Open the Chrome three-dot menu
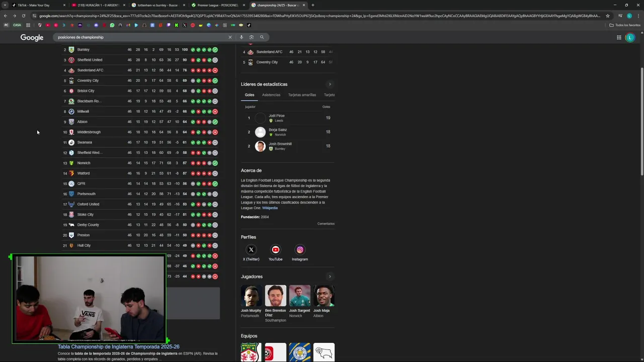 [x=637, y=16]
